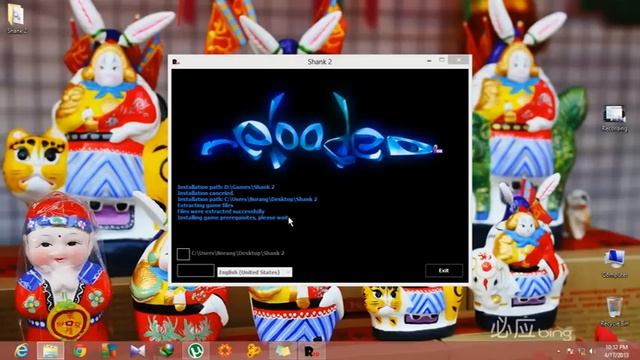This screenshot has width=640, height=360.
Task: Open the English (United States) language dropdown
Action: pyautogui.click(x=255, y=272)
